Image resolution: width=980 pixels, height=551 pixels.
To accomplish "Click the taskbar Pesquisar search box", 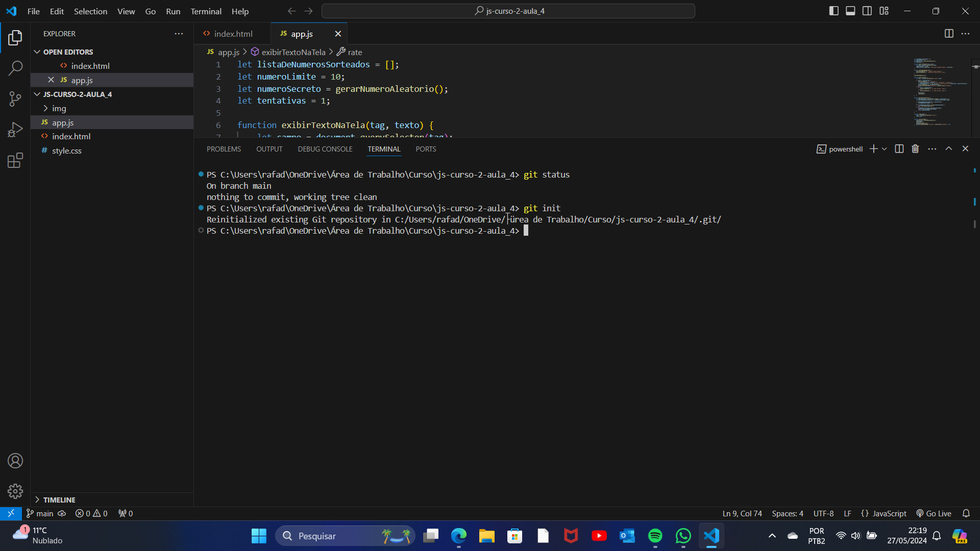I will click(x=346, y=536).
